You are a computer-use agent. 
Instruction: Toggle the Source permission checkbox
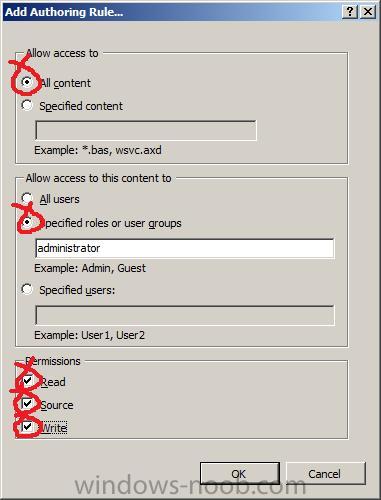pos(27,404)
